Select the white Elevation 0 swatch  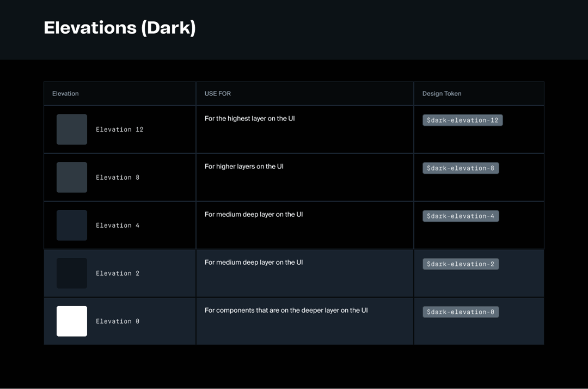[x=72, y=321]
